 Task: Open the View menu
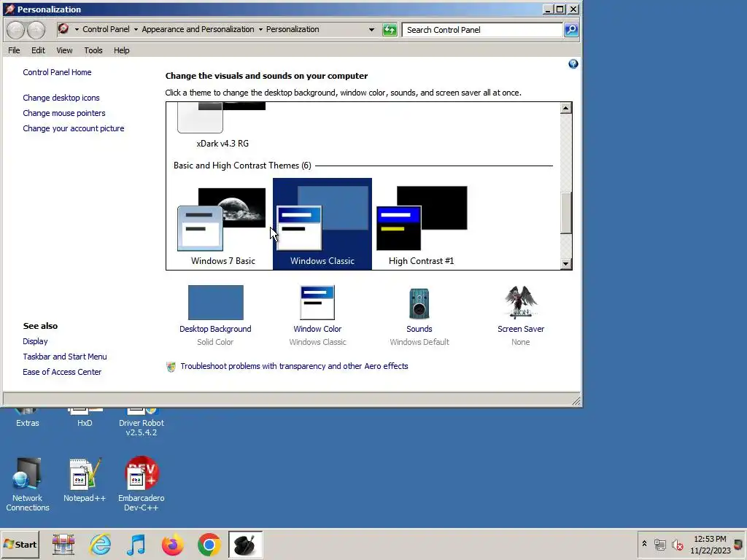pos(64,50)
